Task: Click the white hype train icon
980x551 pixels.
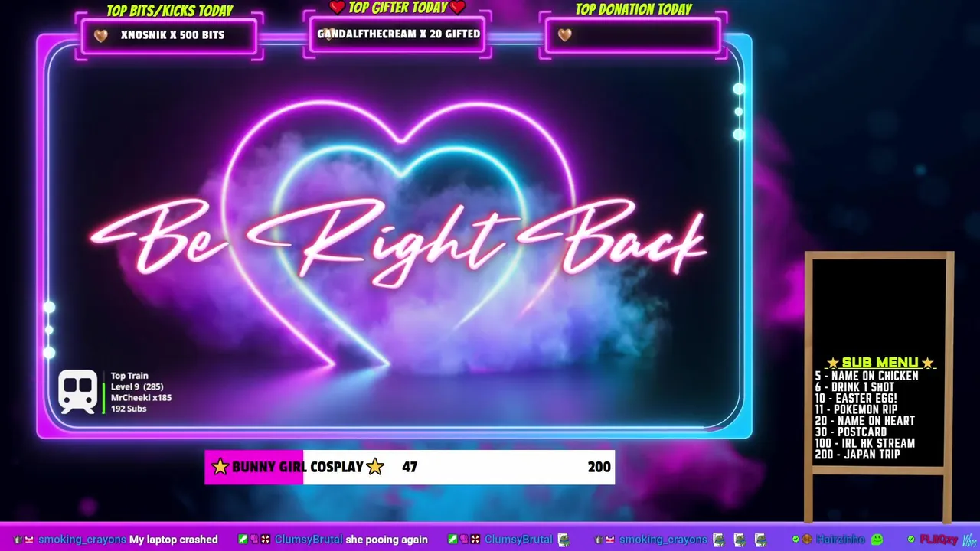Action: (x=77, y=392)
